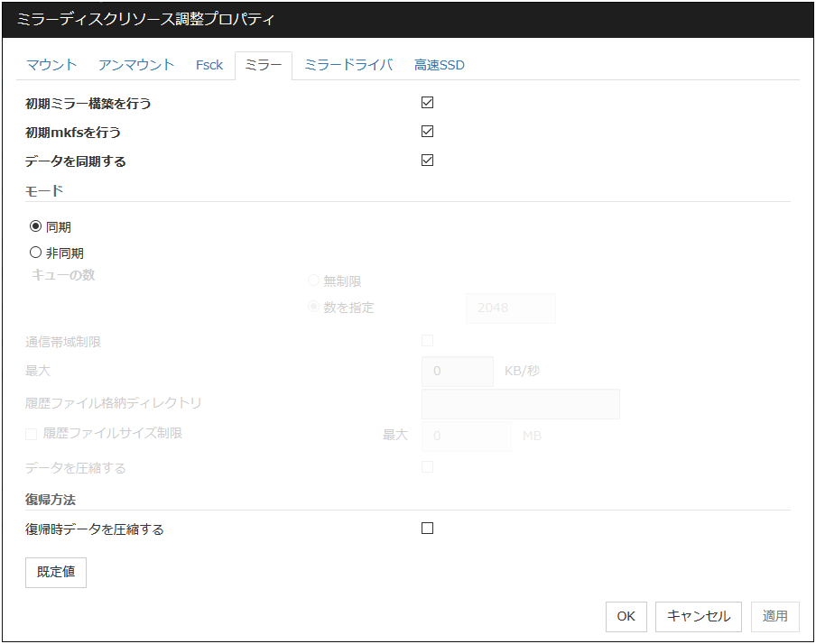Image resolution: width=816 pixels, height=644 pixels.
Task: Toggle the 初期mkfsを行う checkbox
Action: pyautogui.click(x=428, y=132)
